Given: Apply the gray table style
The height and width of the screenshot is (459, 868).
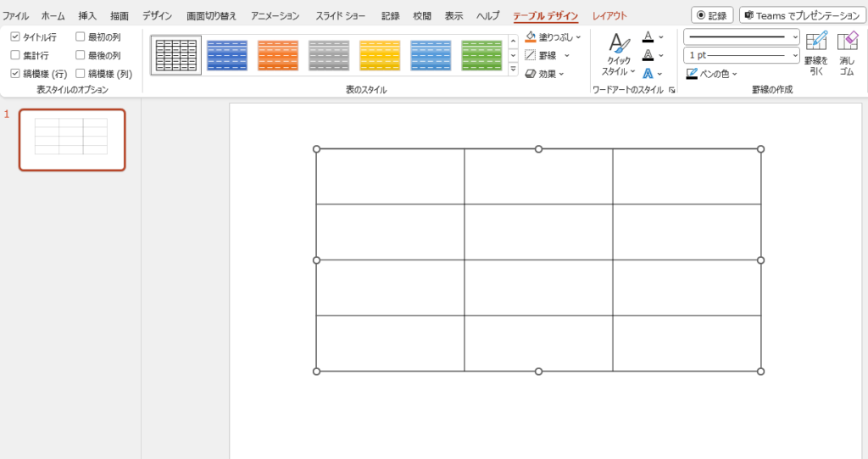Looking at the screenshot, I should pos(329,55).
